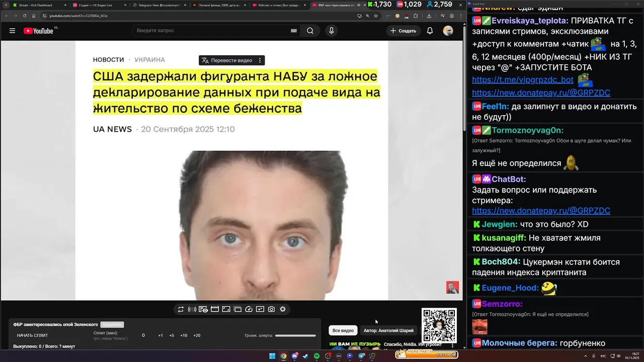The height and width of the screenshot is (362, 644).
Task: Toggle the loop icon in the player toolbar
Action: pos(181,309)
